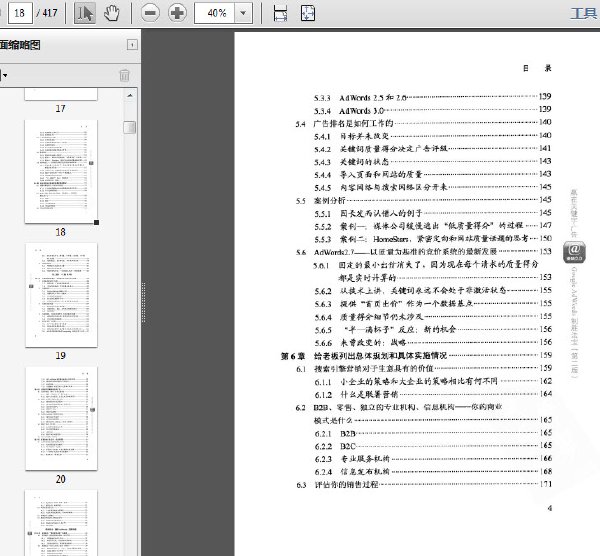Click TOC entry 6.2.3 page 166
This screenshot has width=600, height=556.
click(432, 459)
